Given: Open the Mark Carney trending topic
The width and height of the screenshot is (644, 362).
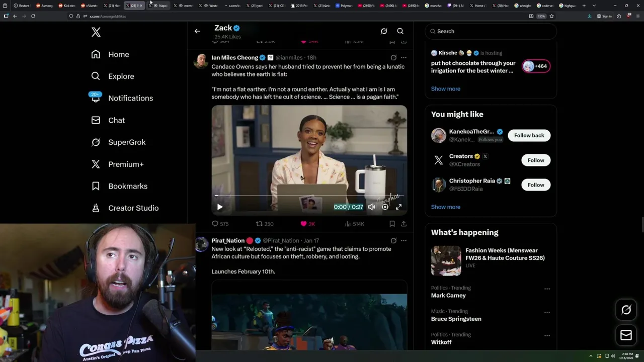Looking at the screenshot, I should tap(448, 296).
